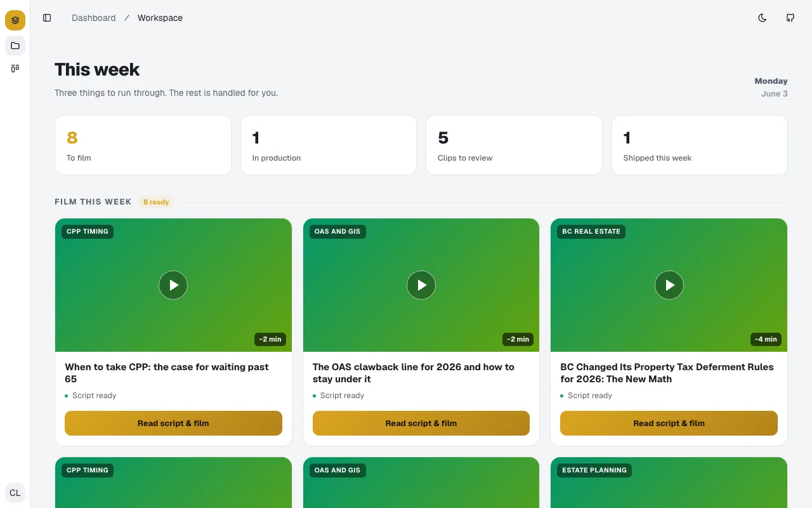Image resolution: width=812 pixels, height=508 pixels.
Task: Read script & film for BC Property Tax
Action: coord(669,424)
